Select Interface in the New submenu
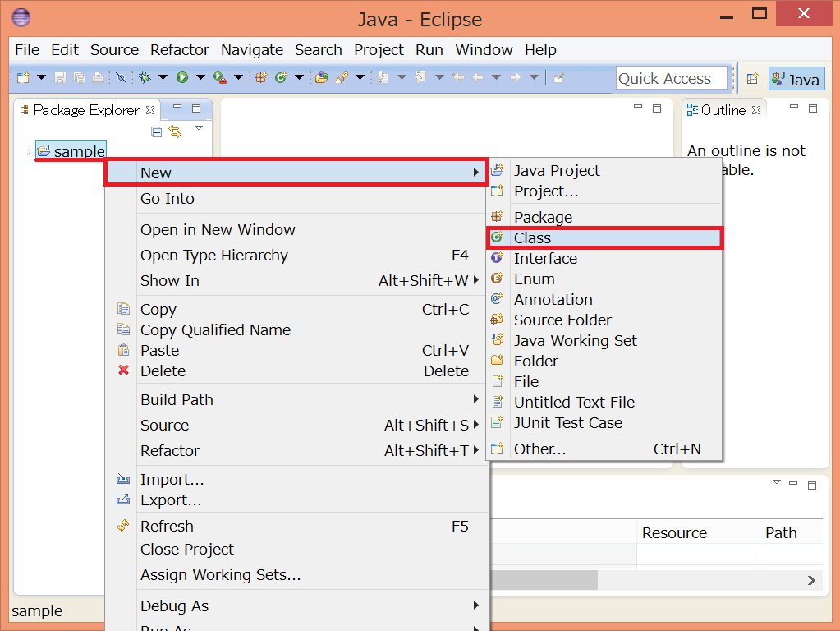840x631 pixels. click(605, 259)
